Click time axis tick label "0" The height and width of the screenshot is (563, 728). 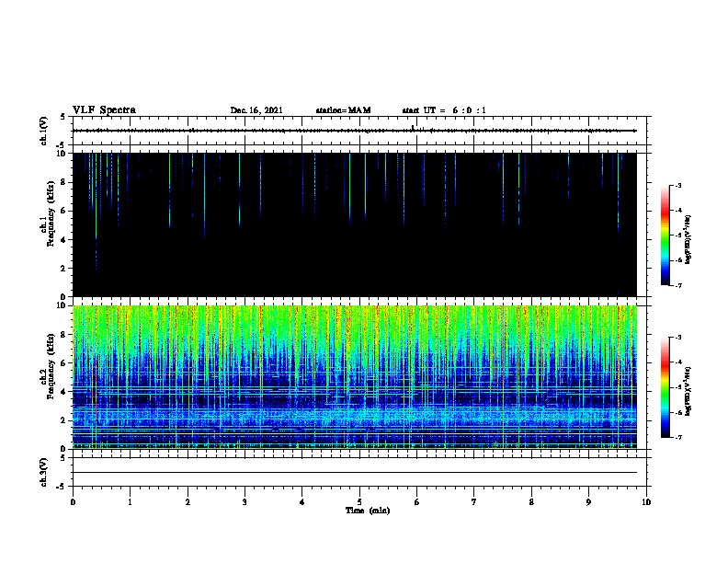coord(73,502)
